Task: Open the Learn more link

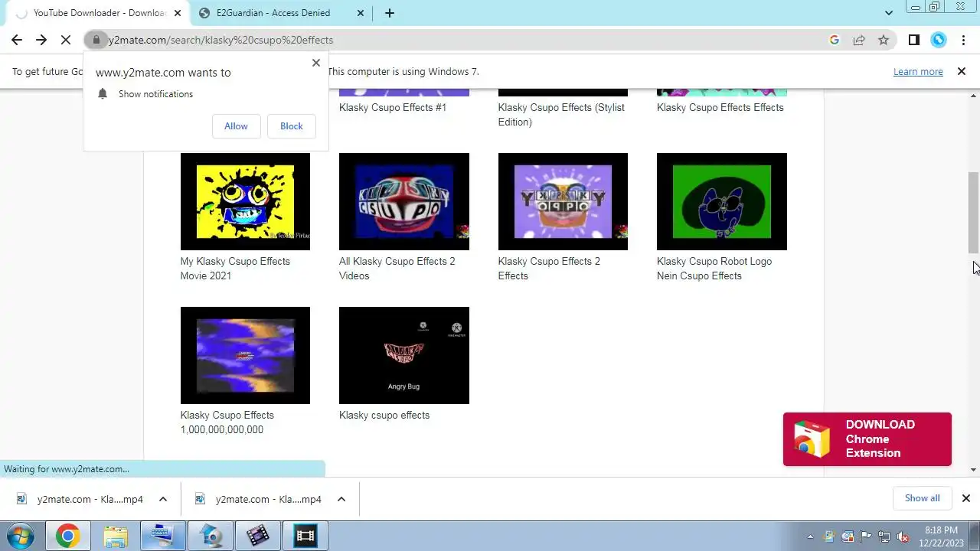Action: [918, 71]
